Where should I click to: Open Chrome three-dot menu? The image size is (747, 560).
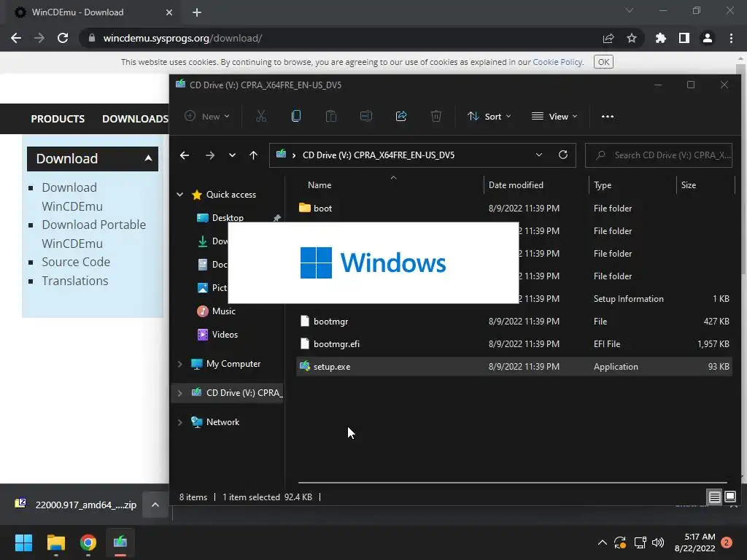[731, 38]
